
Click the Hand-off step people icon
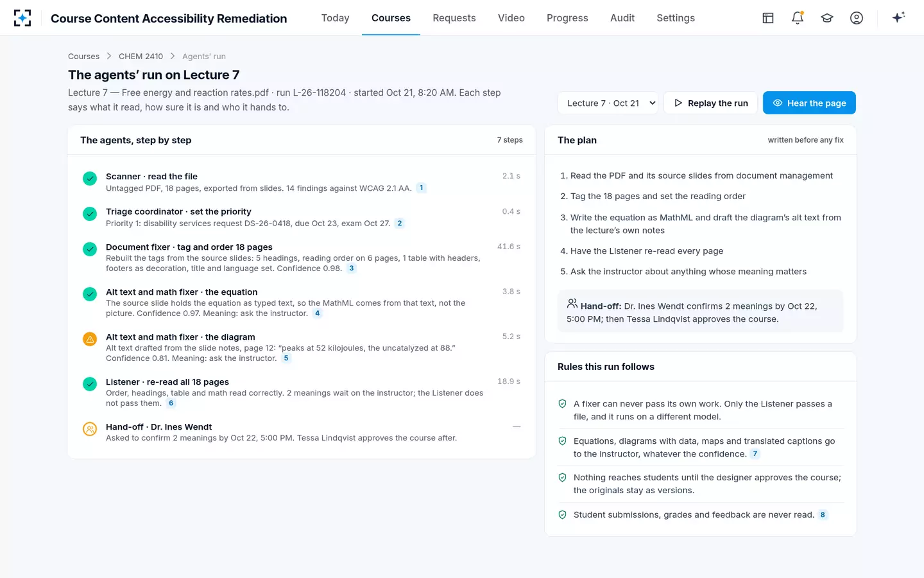click(x=90, y=429)
